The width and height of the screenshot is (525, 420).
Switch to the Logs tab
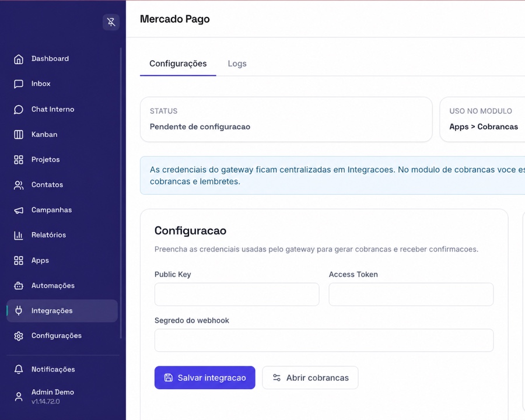click(x=237, y=64)
